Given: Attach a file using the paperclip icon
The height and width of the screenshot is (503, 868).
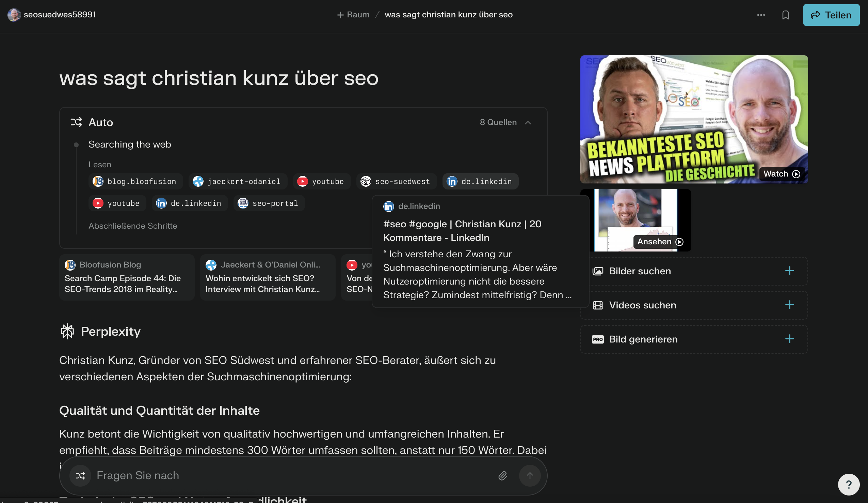Looking at the screenshot, I should [x=503, y=476].
